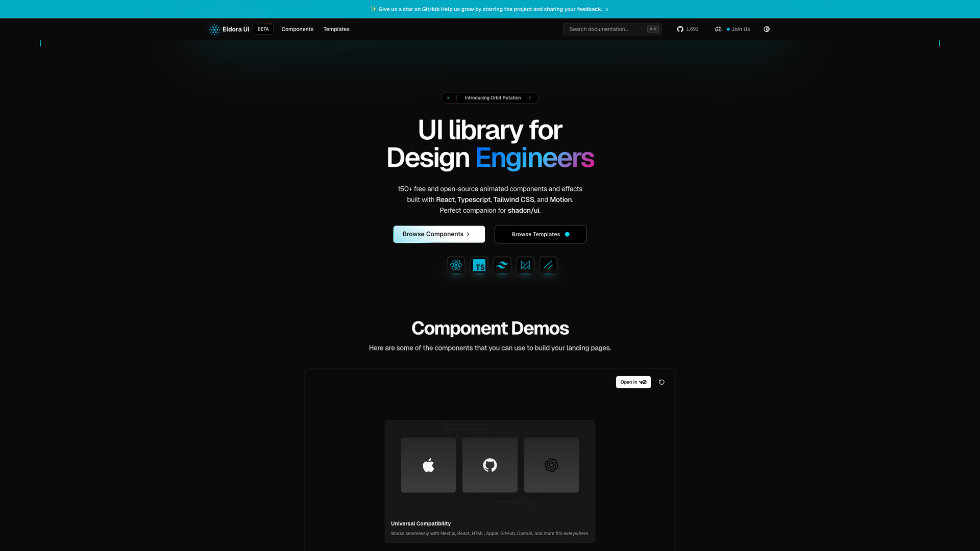Screen dimensions: 980x551
Task: Open the GitHub repository via the star counter
Action: click(687, 29)
